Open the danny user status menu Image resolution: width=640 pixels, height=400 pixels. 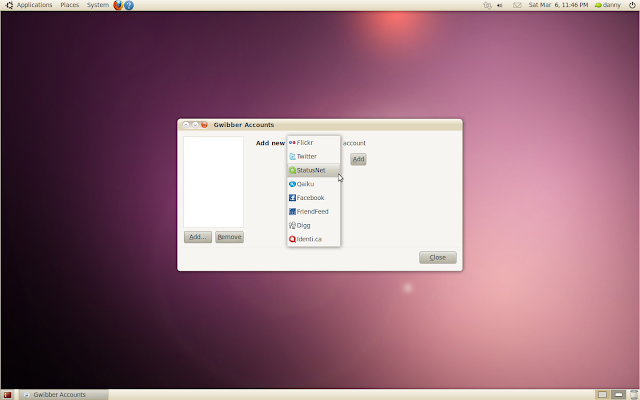pos(607,5)
